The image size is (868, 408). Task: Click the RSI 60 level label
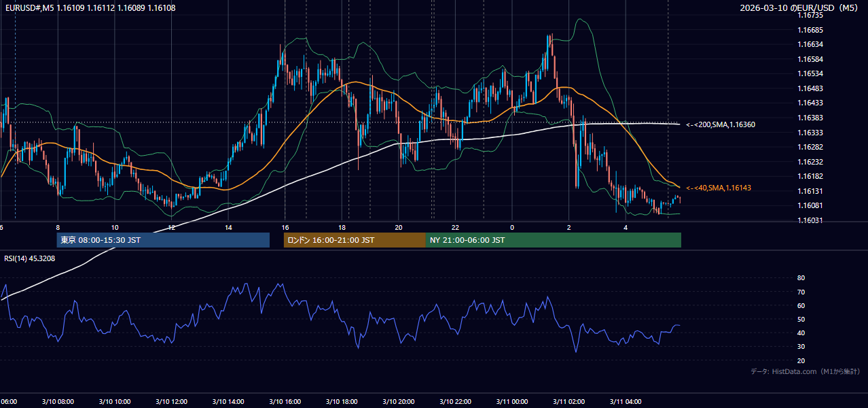(801, 305)
